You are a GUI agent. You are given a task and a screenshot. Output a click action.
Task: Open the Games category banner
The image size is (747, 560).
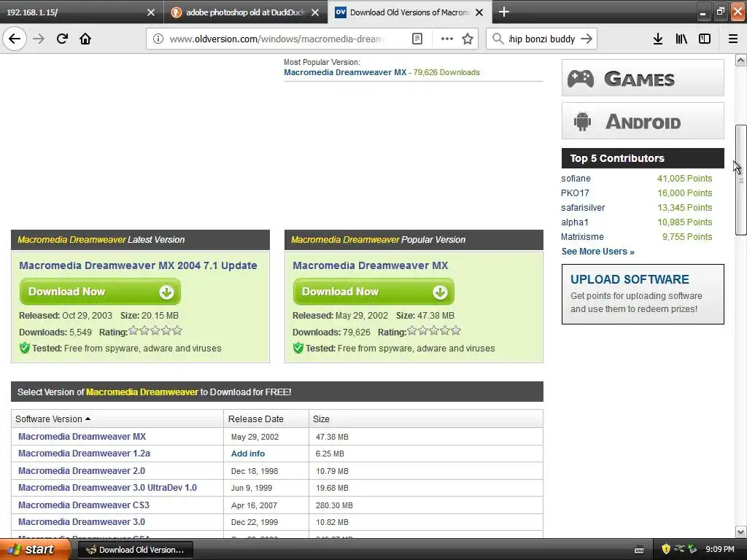[643, 77]
